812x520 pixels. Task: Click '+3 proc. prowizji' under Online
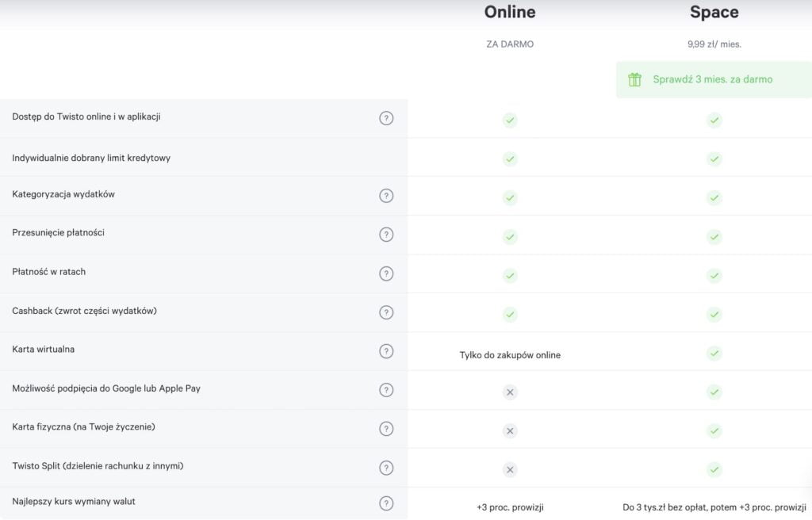(510, 507)
